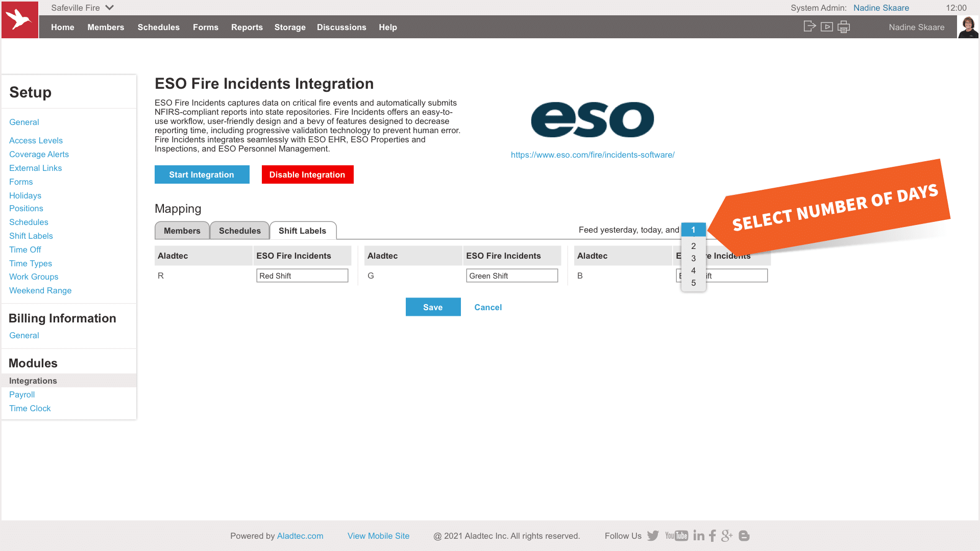Open Forms in Setup sidebar
Viewport: 980px width, 551px height.
click(21, 182)
